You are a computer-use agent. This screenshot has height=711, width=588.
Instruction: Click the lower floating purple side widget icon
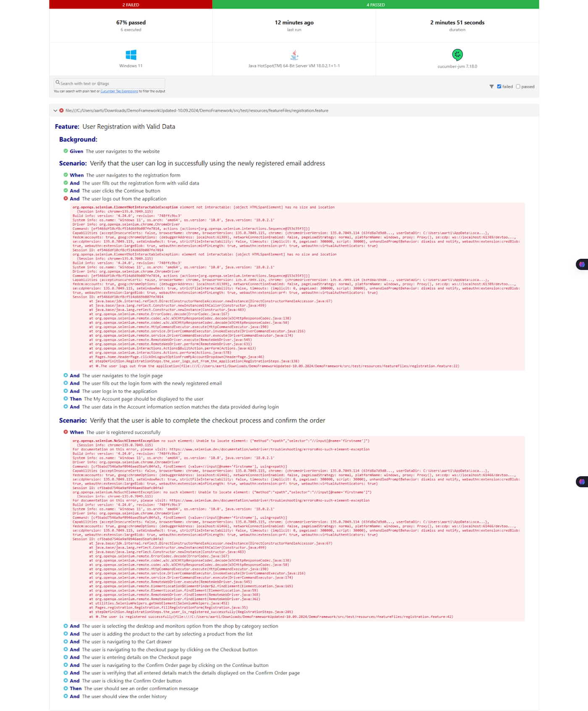click(x=582, y=482)
